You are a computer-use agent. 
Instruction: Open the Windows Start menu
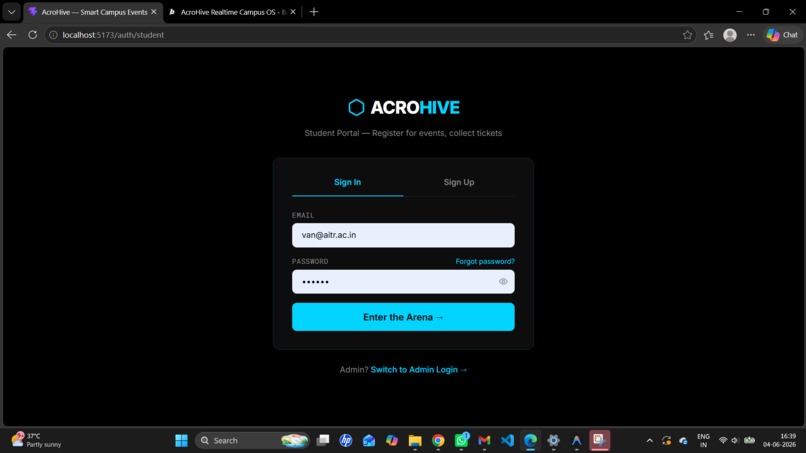181,441
